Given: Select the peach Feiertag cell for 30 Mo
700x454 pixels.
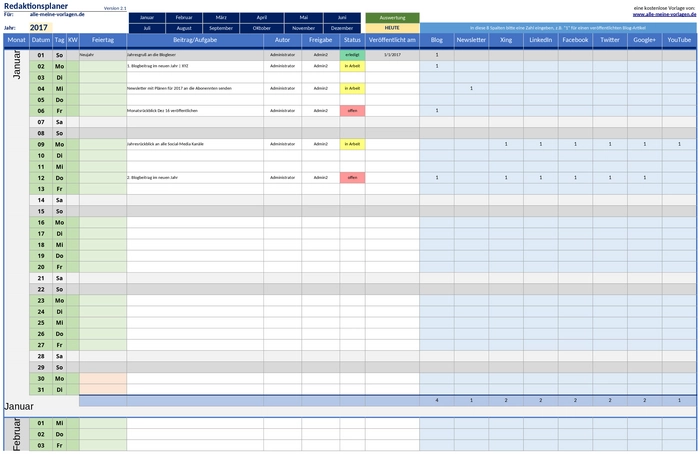Looking at the screenshot, I should point(103,379).
